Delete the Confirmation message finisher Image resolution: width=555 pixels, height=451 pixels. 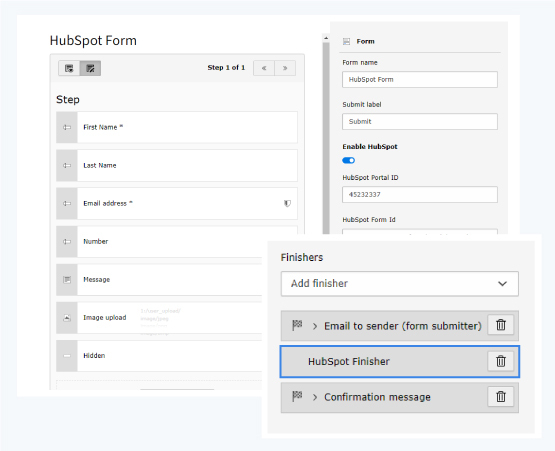500,396
